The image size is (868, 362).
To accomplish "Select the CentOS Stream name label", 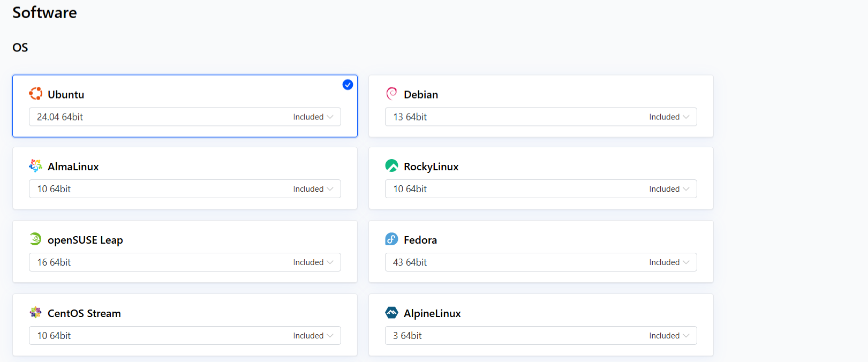I will tap(84, 313).
